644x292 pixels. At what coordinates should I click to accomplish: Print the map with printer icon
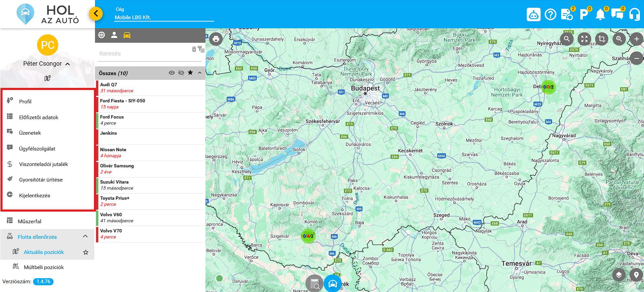216,39
